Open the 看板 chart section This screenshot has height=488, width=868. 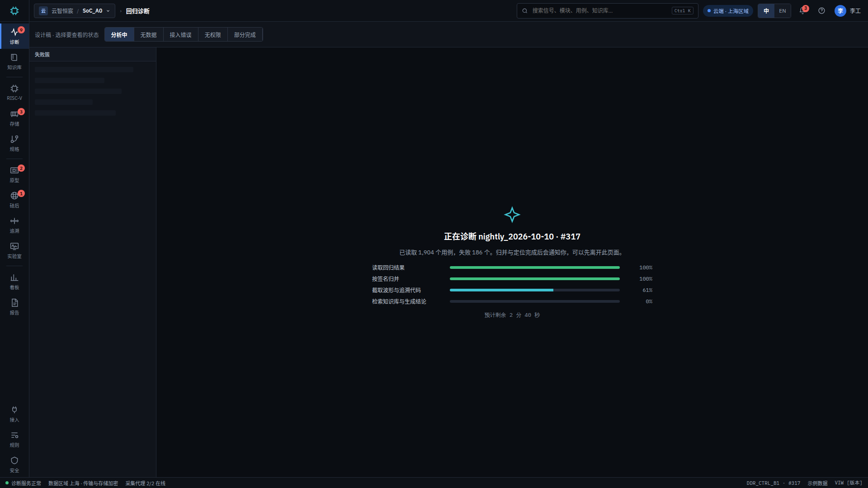tap(14, 282)
